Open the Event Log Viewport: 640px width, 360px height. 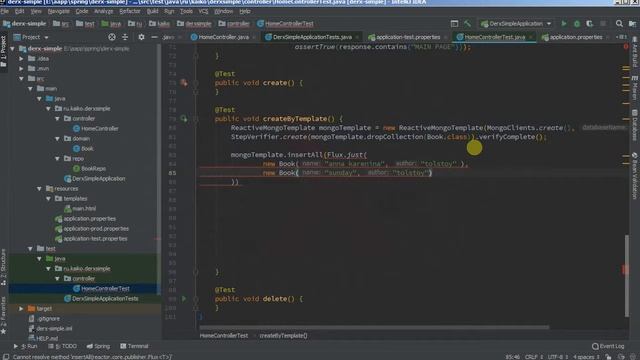608,346
